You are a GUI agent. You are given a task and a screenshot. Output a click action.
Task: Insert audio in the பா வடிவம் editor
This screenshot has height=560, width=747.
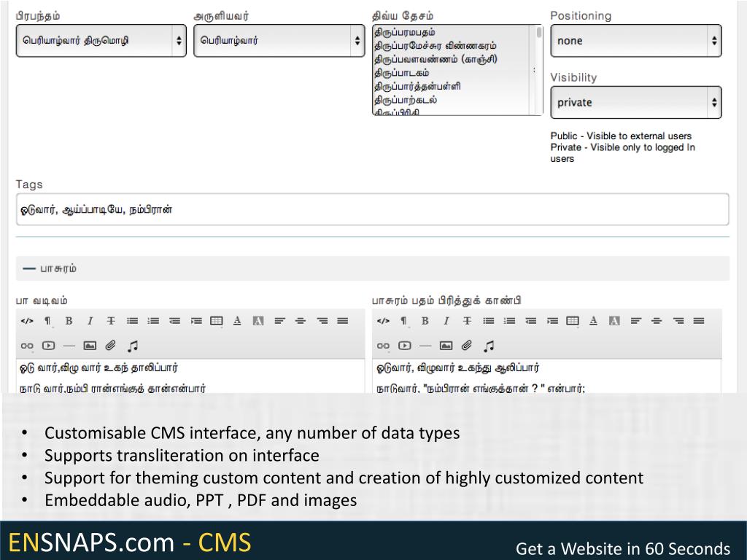[x=133, y=346]
